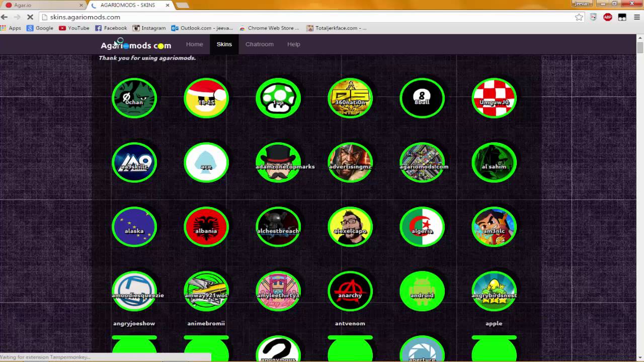Select the anarchy symbol skin
644x362 pixels.
(x=350, y=291)
